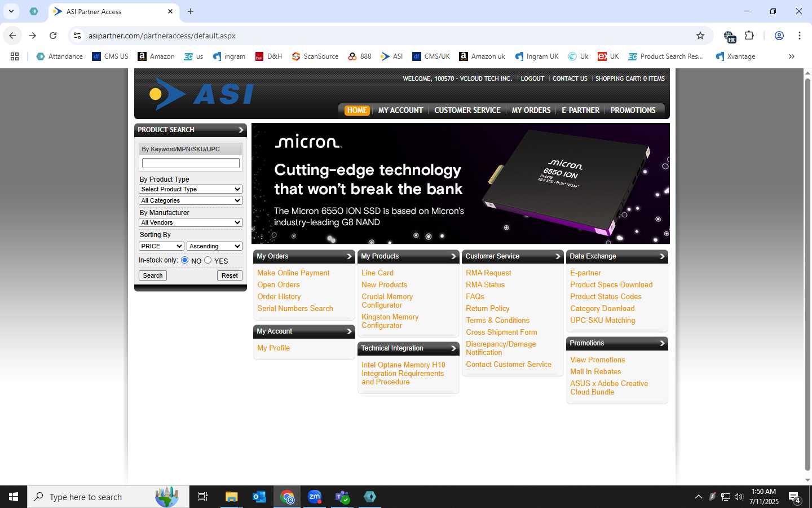Image resolution: width=812 pixels, height=508 pixels.
Task: Open File Explorer from the taskbar
Action: click(x=232, y=497)
